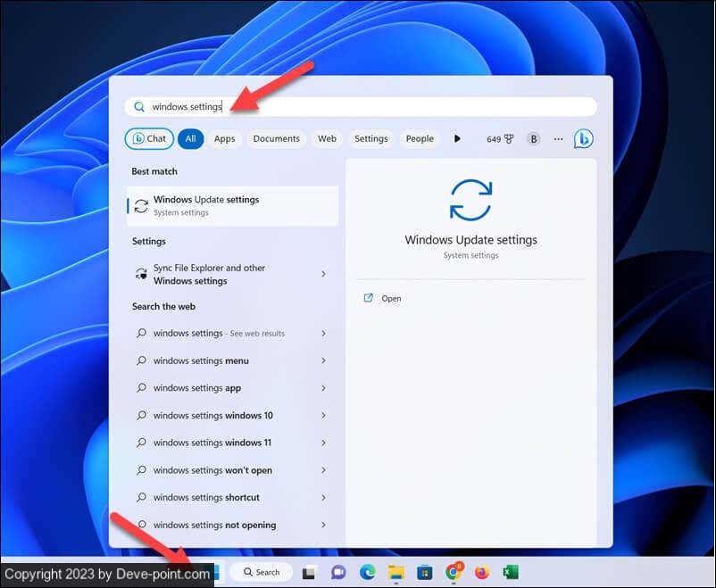This screenshot has height=588, width=716.
Task: Switch to the Documents filter tab
Action: [x=276, y=138]
